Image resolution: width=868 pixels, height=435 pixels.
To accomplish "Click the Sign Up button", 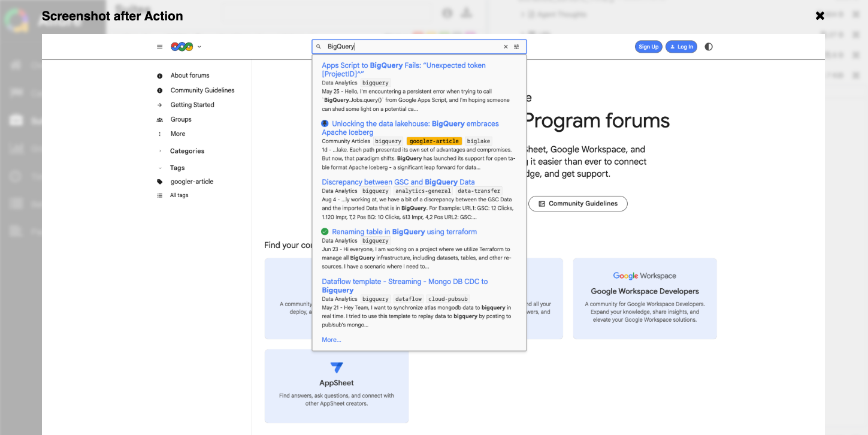I will [x=648, y=47].
